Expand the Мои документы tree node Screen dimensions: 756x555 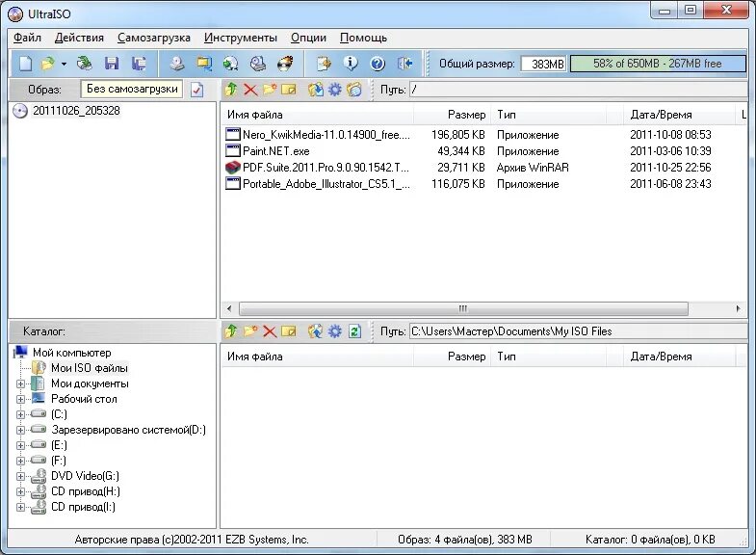tap(20, 383)
